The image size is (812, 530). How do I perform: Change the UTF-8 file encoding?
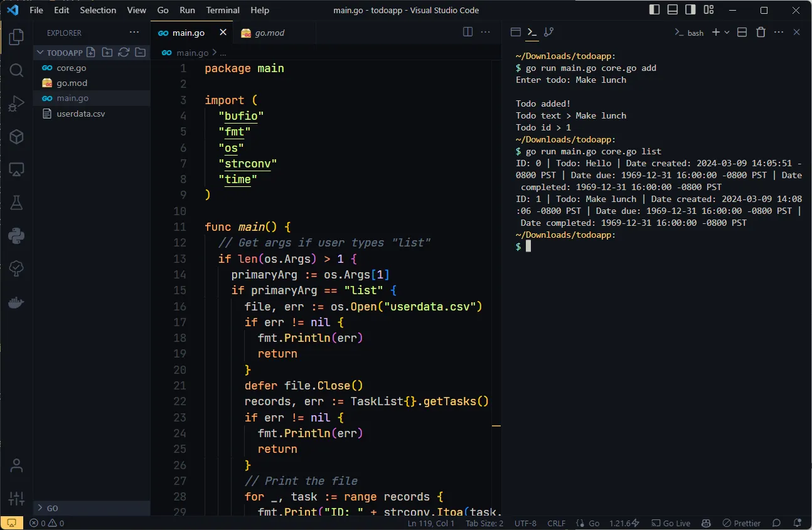pos(525,523)
